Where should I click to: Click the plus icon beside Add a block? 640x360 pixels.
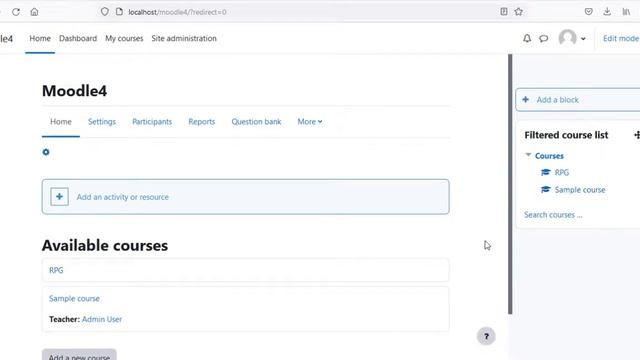click(x=526, y=100)
